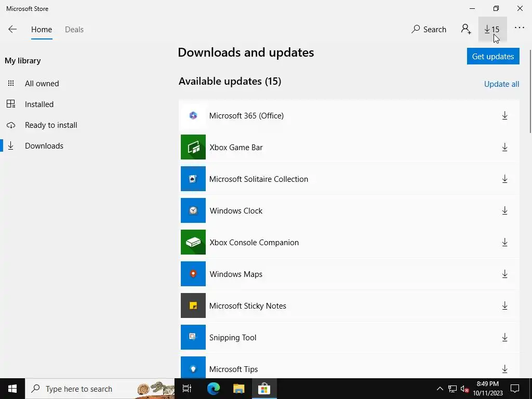Open the Xbox Game Bar app icon
This screenshot has width=532, height=399.
coord(193,147)
